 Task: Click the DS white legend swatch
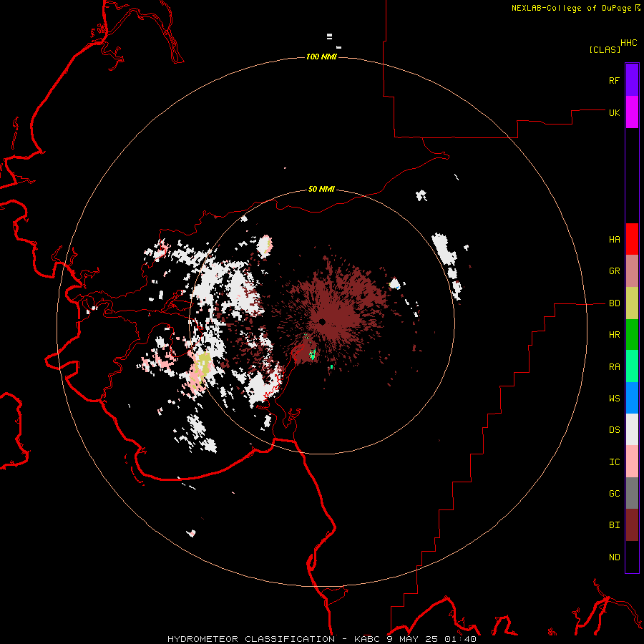(632, 429)
